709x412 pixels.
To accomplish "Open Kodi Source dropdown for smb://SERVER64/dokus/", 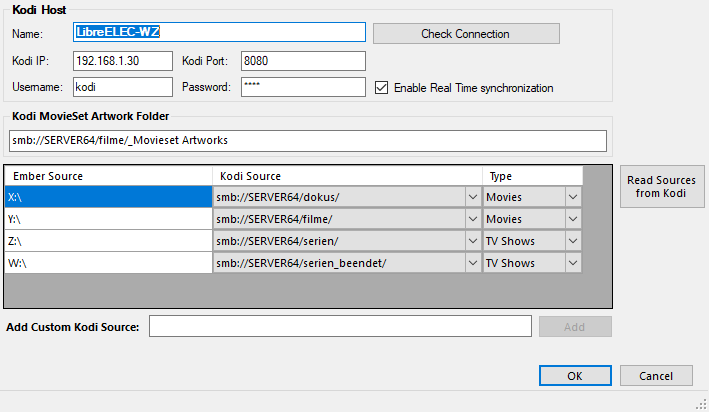I will pos(473,197).
